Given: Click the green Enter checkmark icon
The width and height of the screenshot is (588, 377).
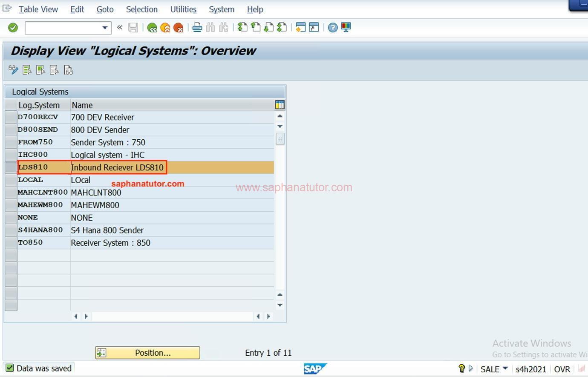Looking at the screenshot, I should (x=13, y=28).
